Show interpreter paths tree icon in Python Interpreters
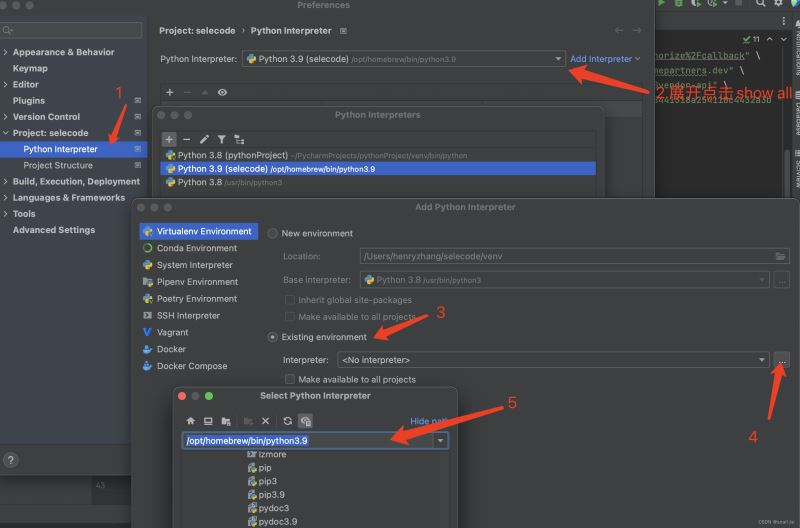Viewport: 800px width, 528px height. 239,139
